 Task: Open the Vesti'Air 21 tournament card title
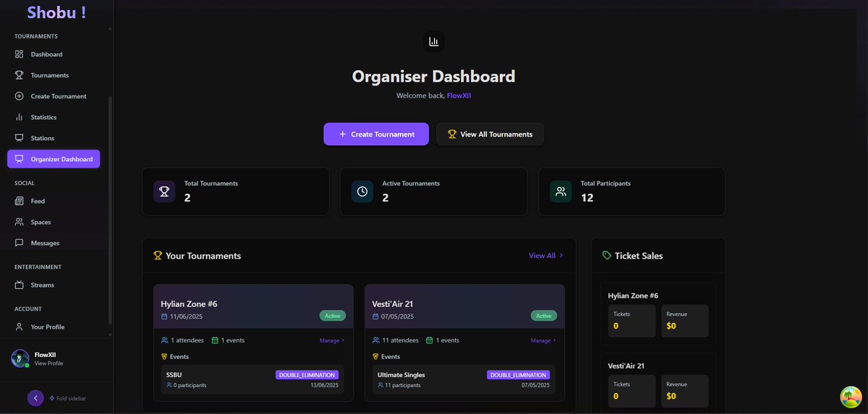(x=392, y=303)
